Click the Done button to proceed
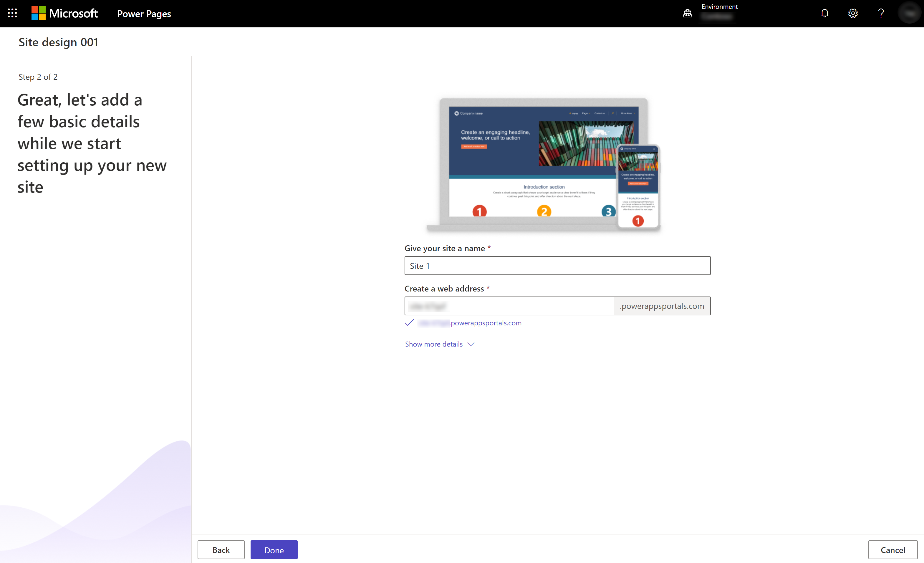The image size is (924, 563). [274, 550]
